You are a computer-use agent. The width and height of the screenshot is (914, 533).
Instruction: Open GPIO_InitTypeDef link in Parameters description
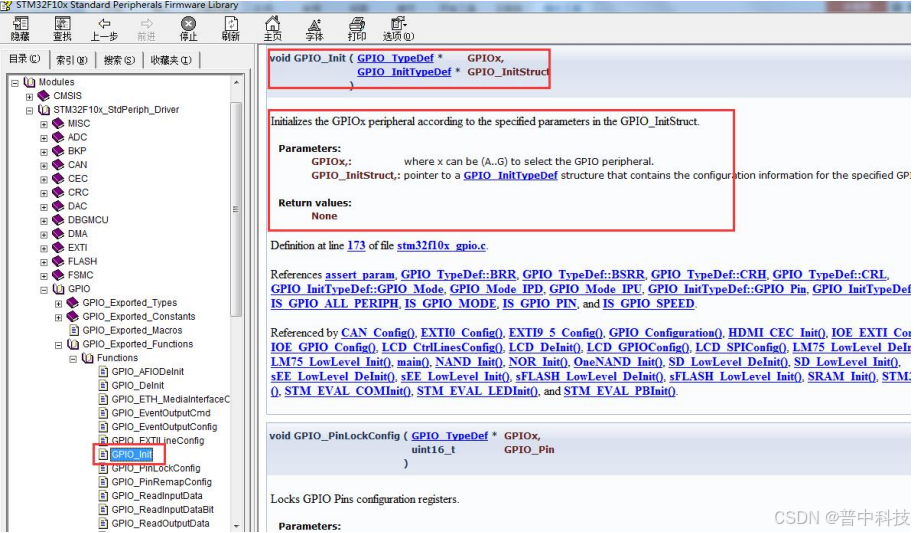(x=511, y=176)
